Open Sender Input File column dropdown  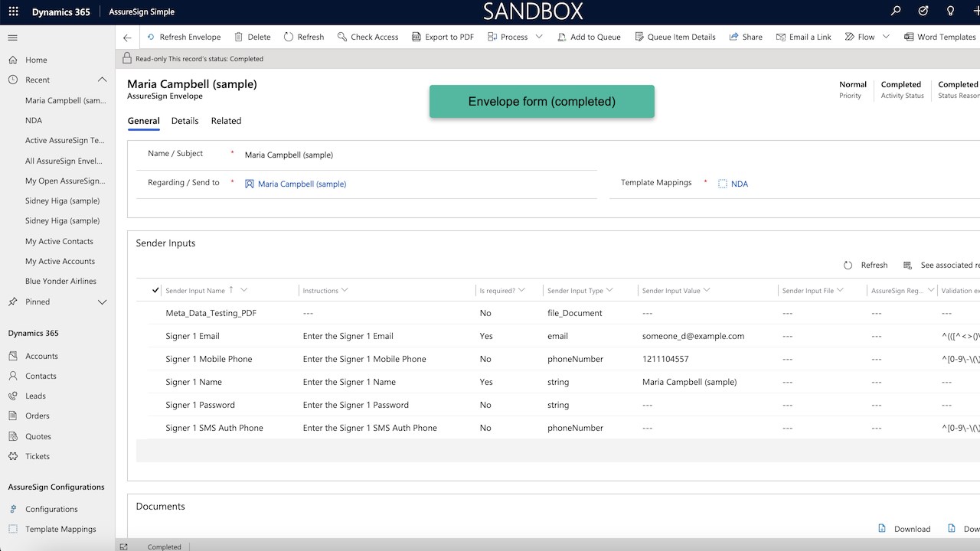(x=840, y=290)
